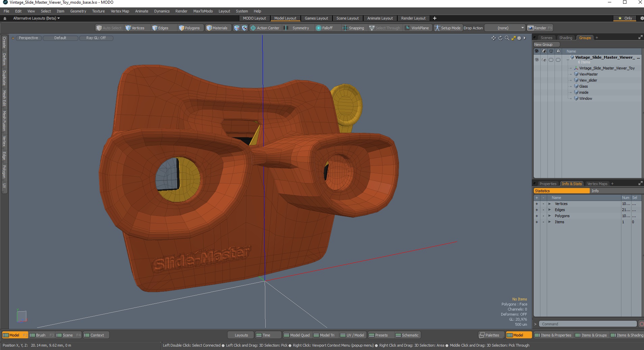Open the viewport settings gear
Viewport: 644px width, 350px height.
point(519,38)
